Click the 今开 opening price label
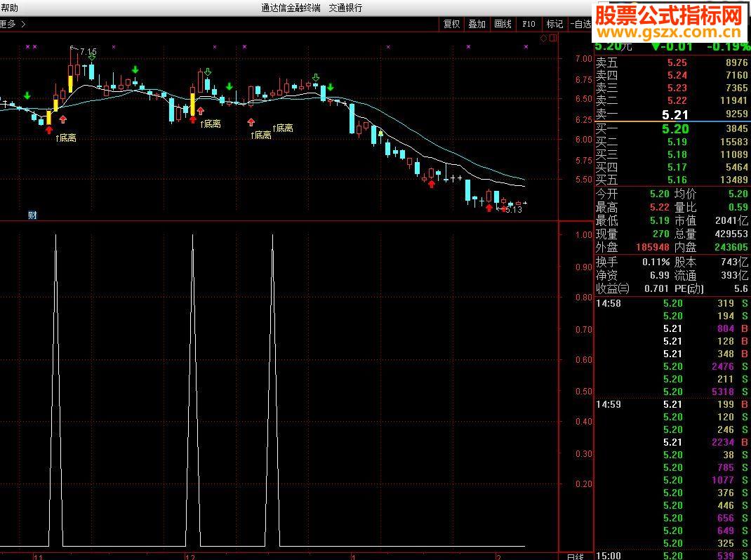The image size is (751, 560). click(x=606, y=194)
